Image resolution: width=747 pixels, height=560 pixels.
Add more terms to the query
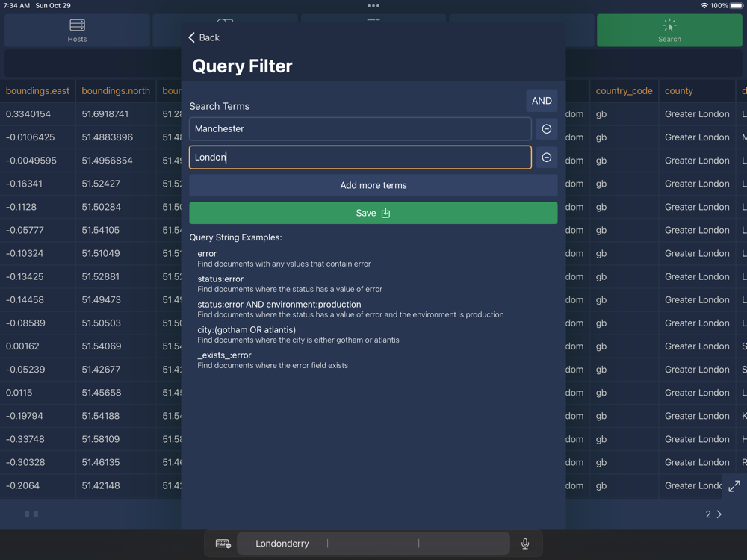pyautogui.click(x=373, y=185)
